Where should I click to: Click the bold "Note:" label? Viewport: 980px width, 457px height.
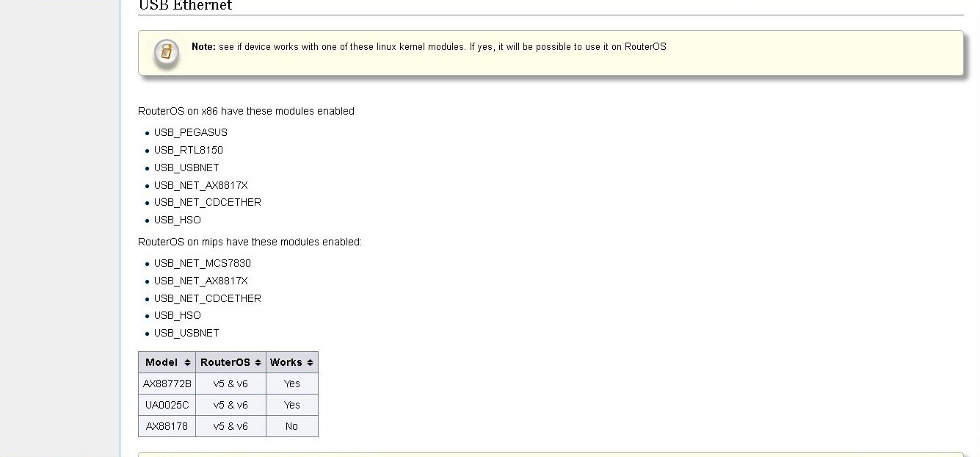pos(203,46)
